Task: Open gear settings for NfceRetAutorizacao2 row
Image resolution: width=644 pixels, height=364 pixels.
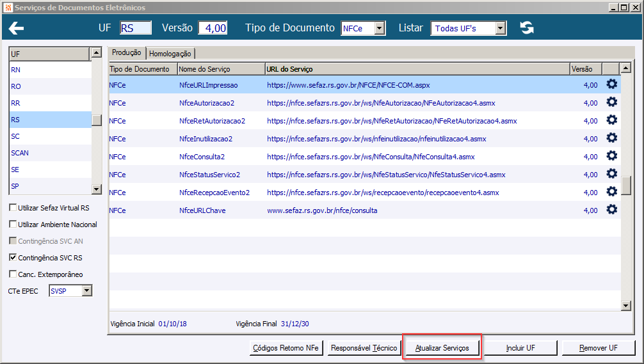Action: pyautogui.click(x=611, y=120)
